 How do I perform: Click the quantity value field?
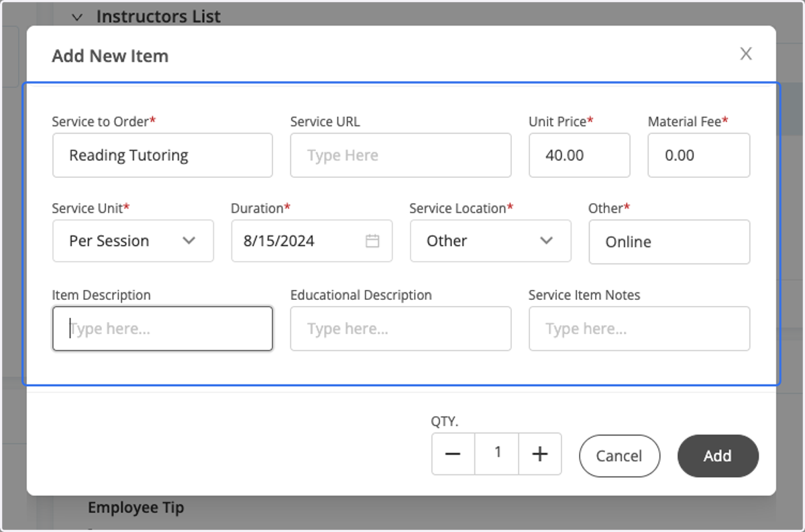(x=496, y=454)
